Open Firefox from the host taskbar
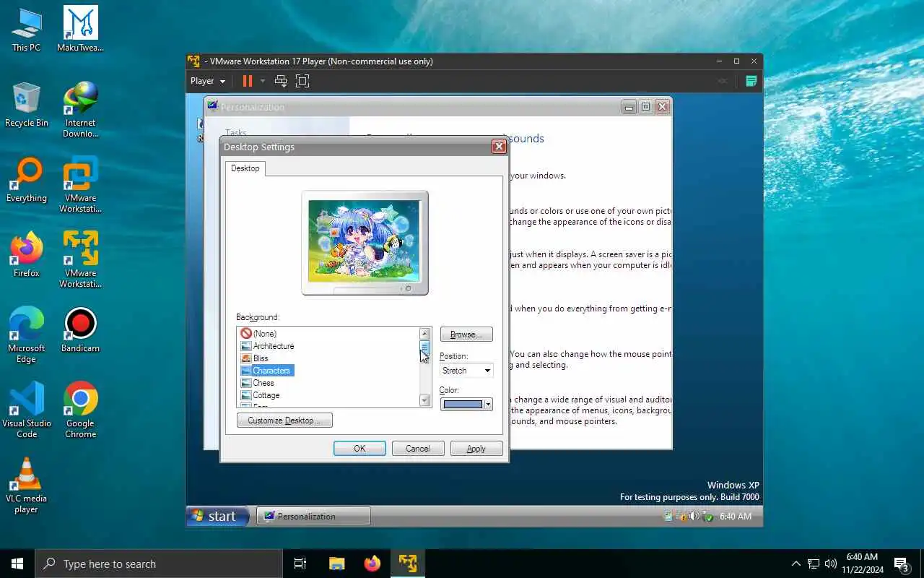The image size is (924, 578). click(372, 564)
